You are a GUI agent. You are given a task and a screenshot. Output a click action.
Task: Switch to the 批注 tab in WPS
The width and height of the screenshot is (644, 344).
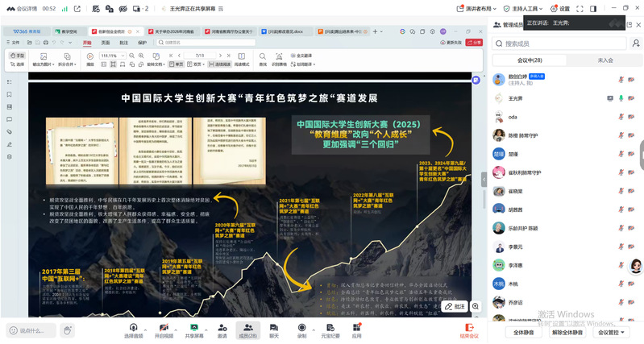pos(123,42)
